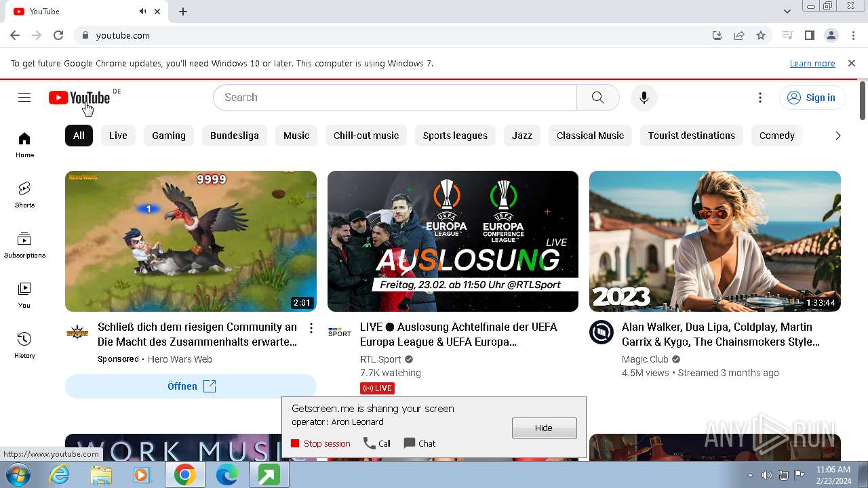Mute the YouTube tab audio icon
Image resolution: width=868 pixels, height=488 pixels.
tap(142, 12)
